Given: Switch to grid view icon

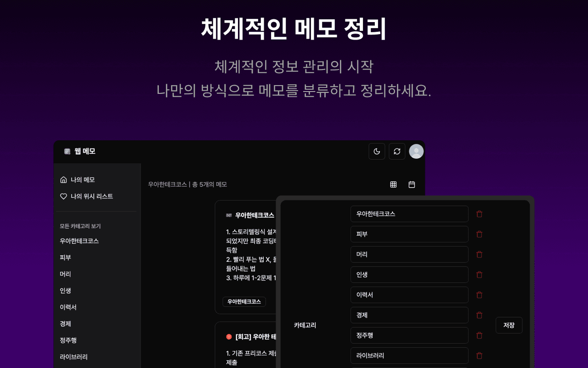Looking at the screenshot, I should 393,184.
